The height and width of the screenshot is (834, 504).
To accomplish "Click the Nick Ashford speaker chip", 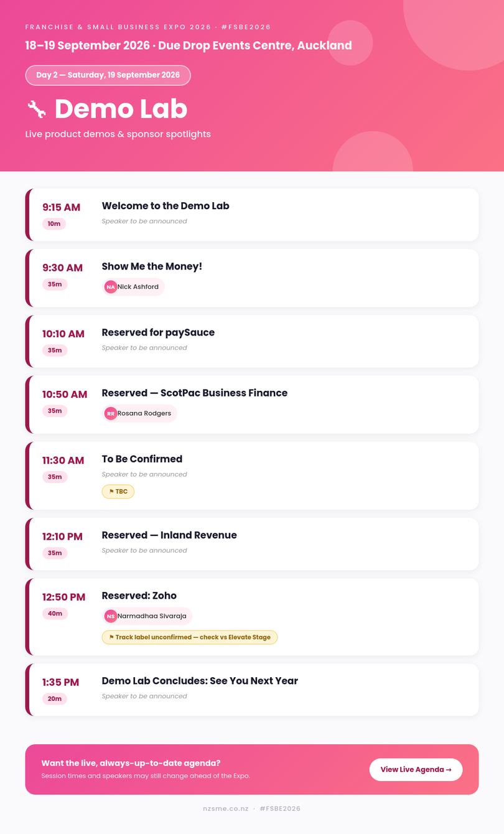I will click(133, 287).
